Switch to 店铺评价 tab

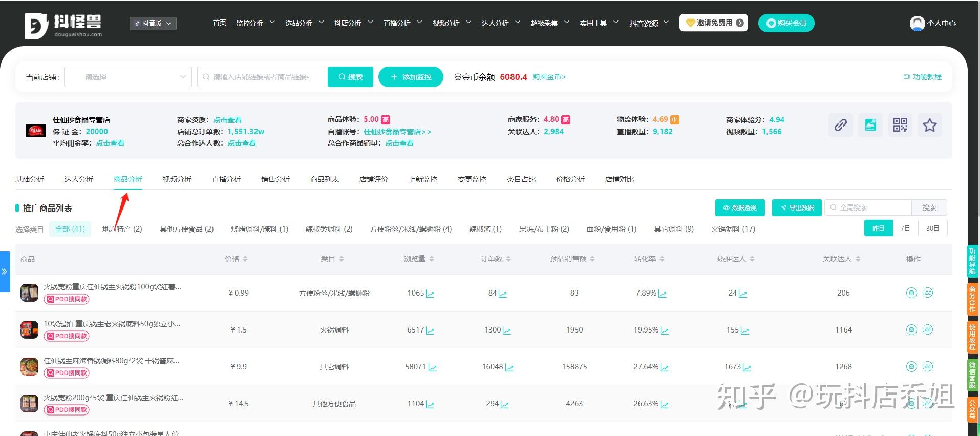click(x=374, y=179)
